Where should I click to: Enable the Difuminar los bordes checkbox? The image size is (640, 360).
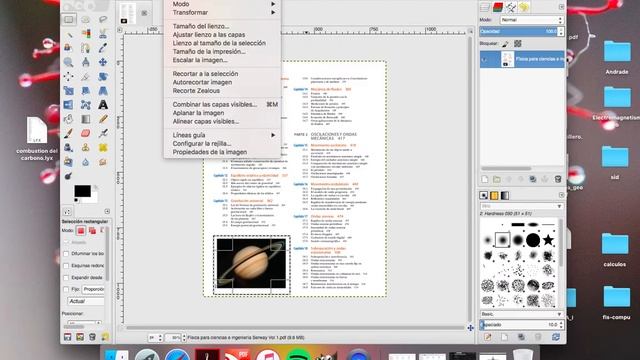66,254
